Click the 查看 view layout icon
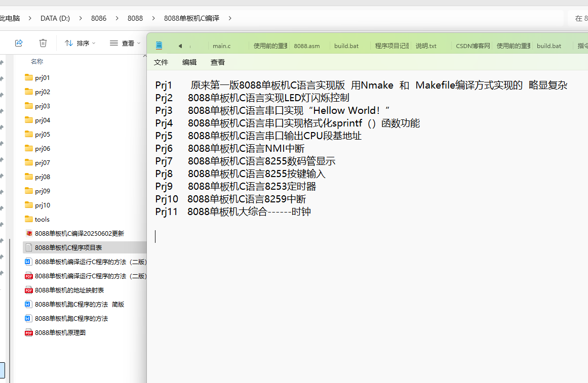Screen dimensions: 588x383 [113, 44]
